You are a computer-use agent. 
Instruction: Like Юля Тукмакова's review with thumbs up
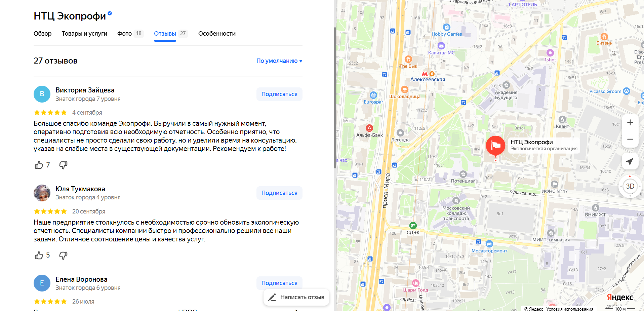(x=39, y=256)
